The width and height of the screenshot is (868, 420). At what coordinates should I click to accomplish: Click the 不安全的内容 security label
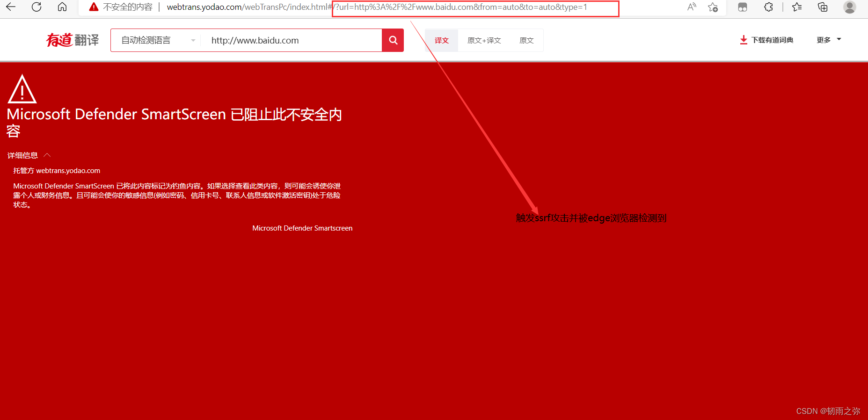pyautogui.click(x=128, y=7)
